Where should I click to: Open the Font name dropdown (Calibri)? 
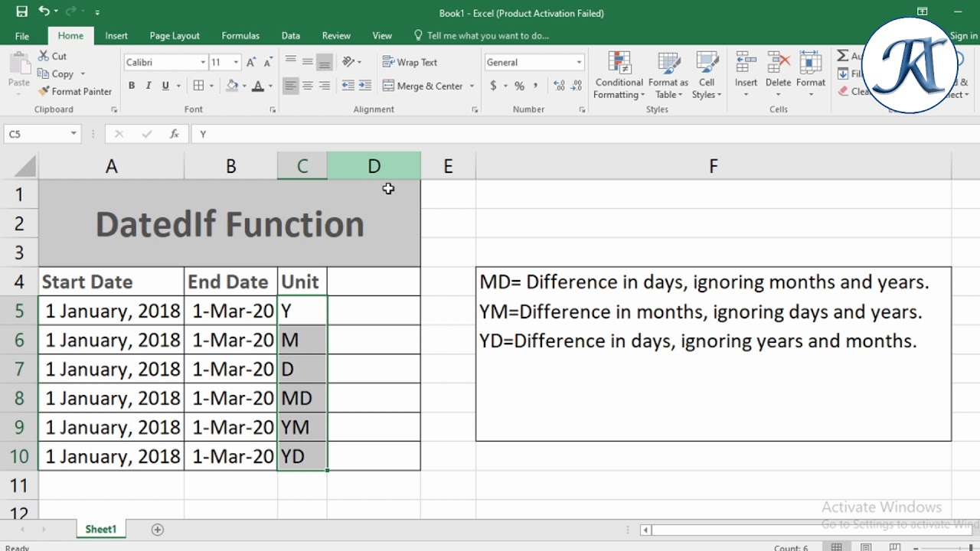coord(203,62)
